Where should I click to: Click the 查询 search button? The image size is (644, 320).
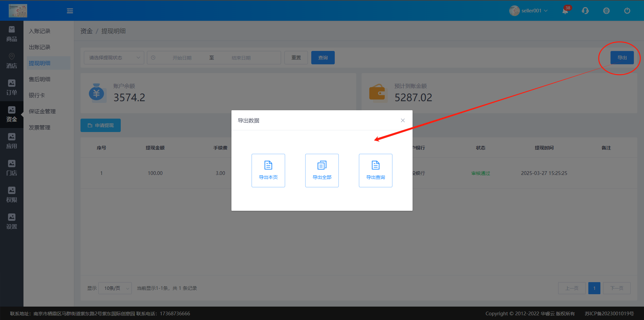click(x=323, y=58)
